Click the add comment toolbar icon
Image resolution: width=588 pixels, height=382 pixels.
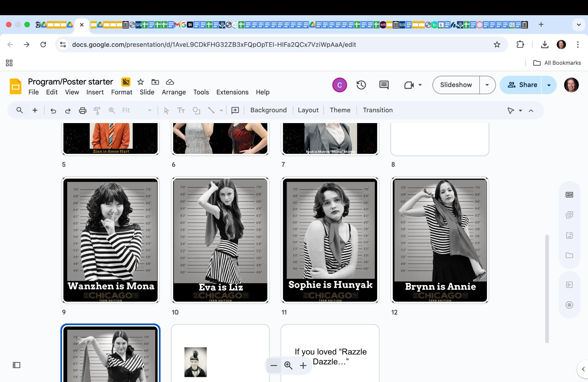point(235,110)
